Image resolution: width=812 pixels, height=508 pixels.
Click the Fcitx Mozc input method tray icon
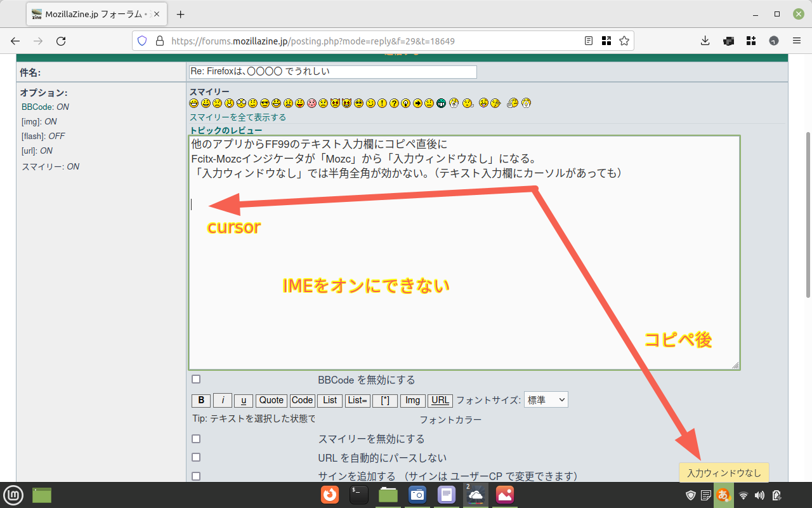point(723,495)
